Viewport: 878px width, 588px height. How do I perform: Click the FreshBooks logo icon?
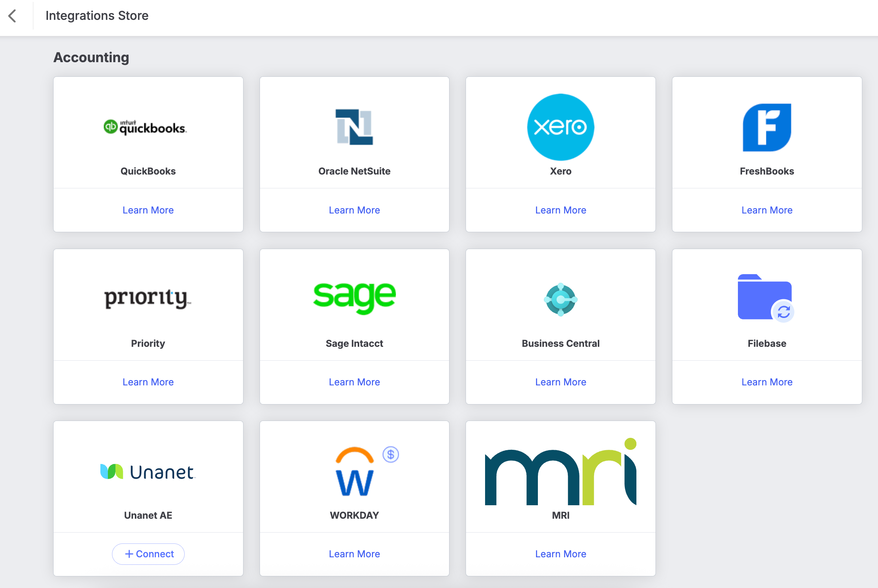[x=767, y=127]
